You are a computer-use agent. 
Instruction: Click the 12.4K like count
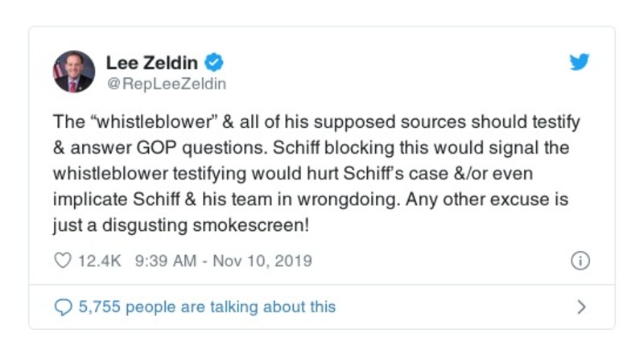point(98,261)
